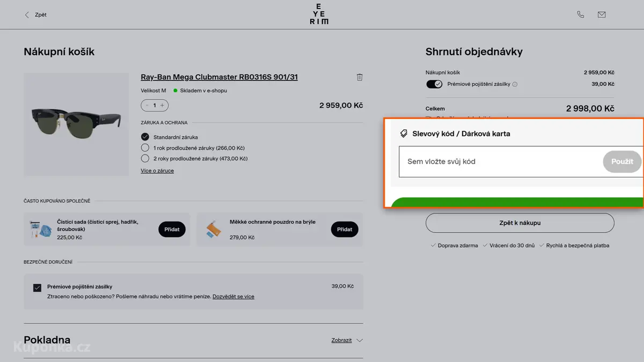
Task: Click the Slevový kód / Dárková karta heading
Action: [461, 134]
